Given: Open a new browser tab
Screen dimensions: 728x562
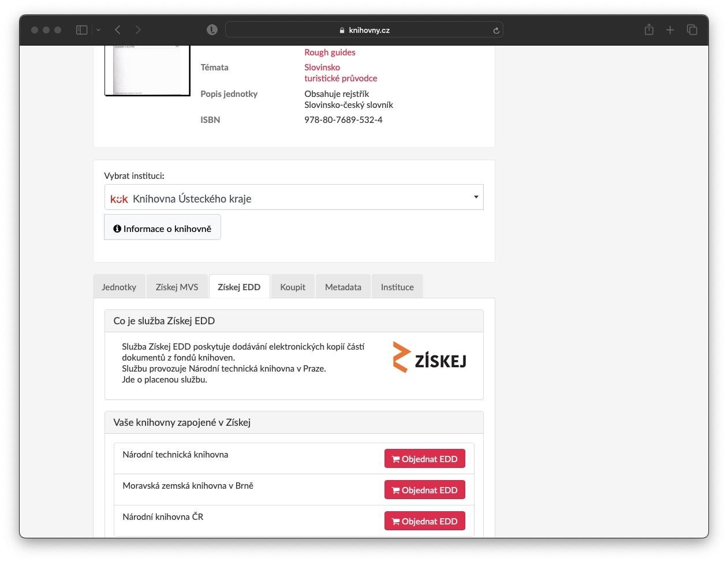Looking at the screenshot, I should (670, 30).
